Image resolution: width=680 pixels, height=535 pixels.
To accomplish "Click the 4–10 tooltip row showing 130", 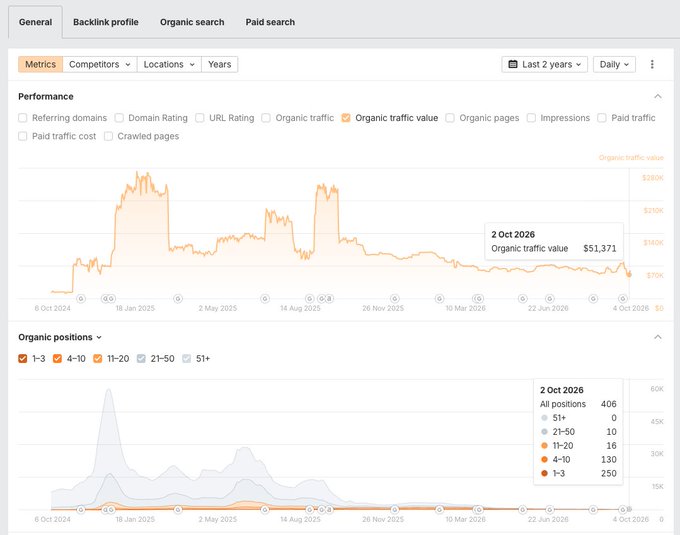I will (578, 460).
